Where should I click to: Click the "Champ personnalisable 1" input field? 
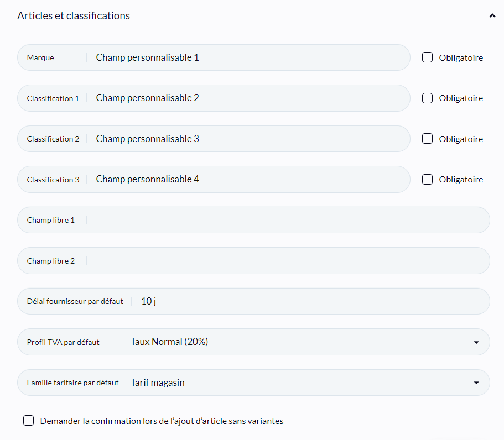(221, 57)
